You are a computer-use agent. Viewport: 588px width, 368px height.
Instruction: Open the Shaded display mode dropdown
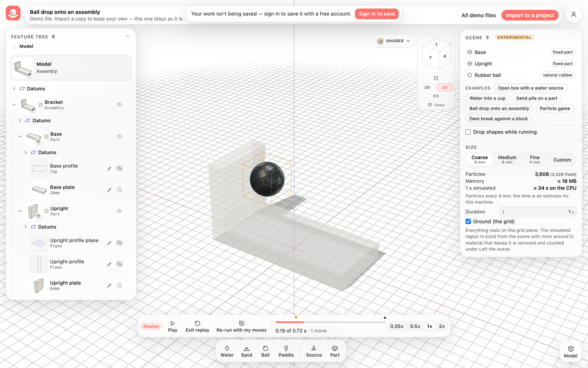[x=393, y=41]
